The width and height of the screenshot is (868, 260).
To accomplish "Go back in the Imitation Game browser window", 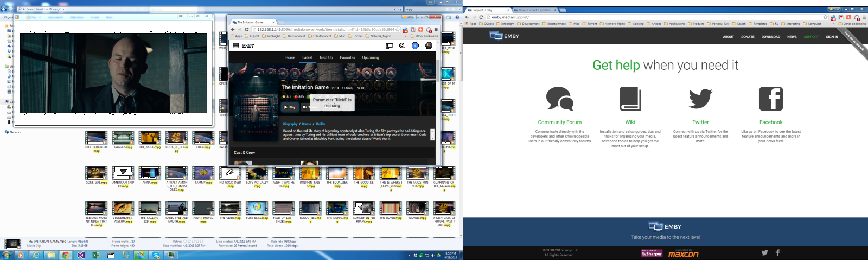I will [x=233, y=30].
